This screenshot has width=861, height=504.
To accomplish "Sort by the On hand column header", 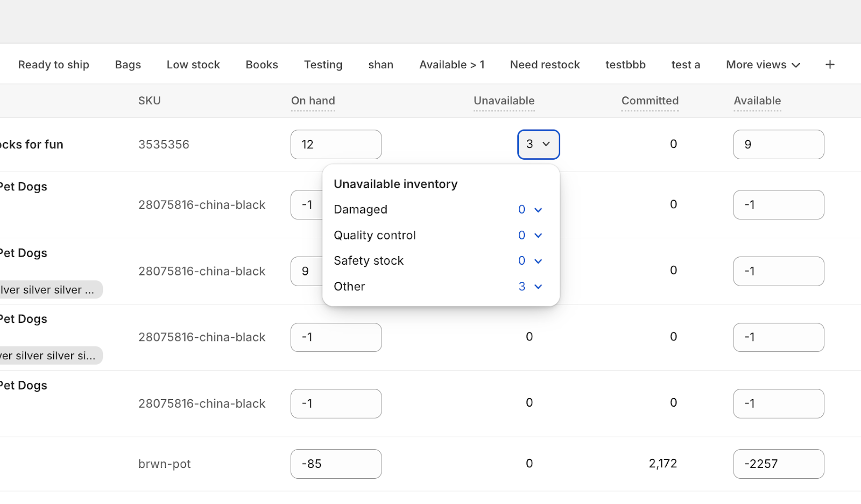I will click(x=313, y=101).
